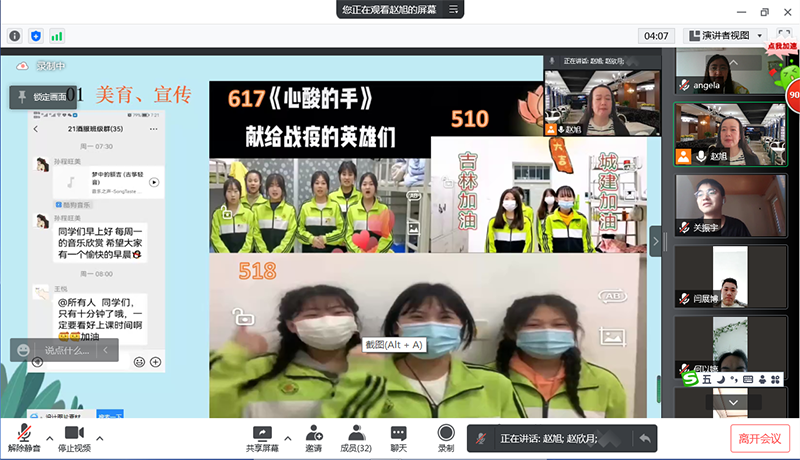Screen dimensions: 800x460
Task: Go back in 21酒服班级群 chat
Action: pyautogui.click(x=36, y=129)
